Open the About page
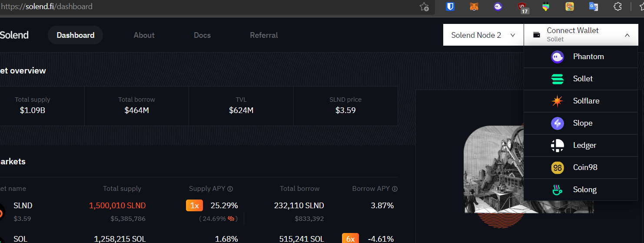 click(x=144, y=35)
